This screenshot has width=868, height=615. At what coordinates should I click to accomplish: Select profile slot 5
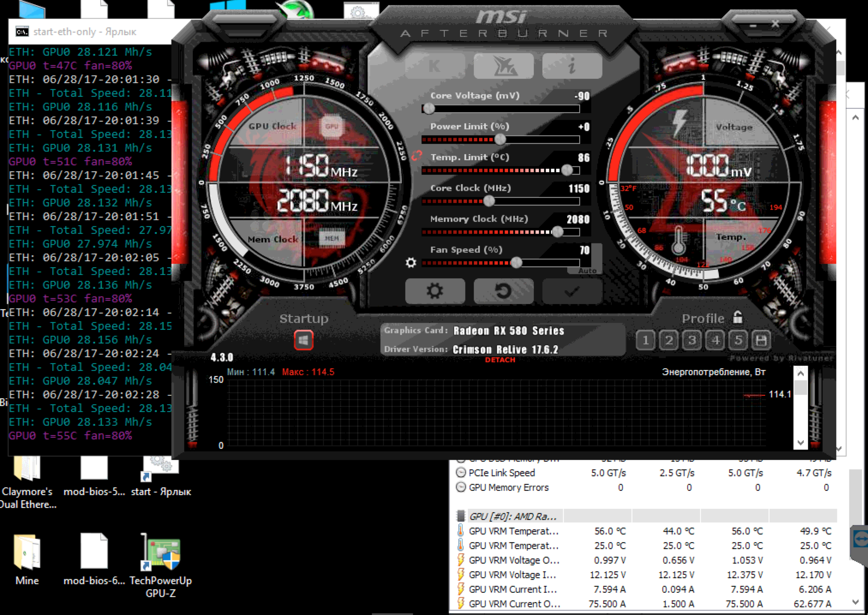coord(738,340)
